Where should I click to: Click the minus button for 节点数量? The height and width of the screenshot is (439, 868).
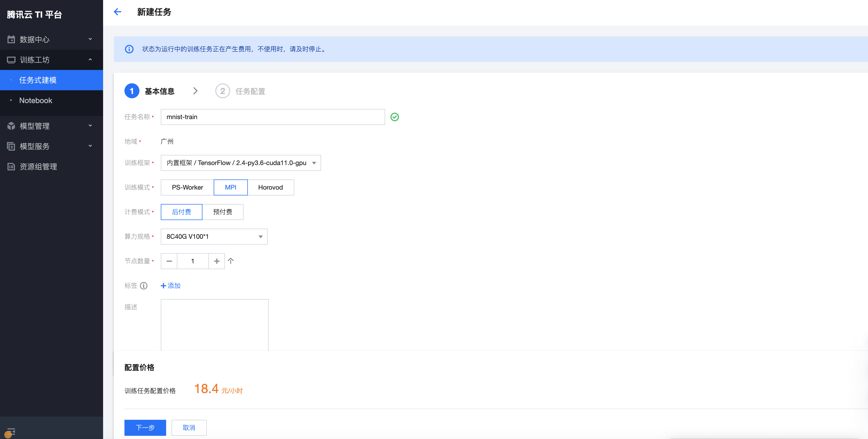click(x=169, y=261)
